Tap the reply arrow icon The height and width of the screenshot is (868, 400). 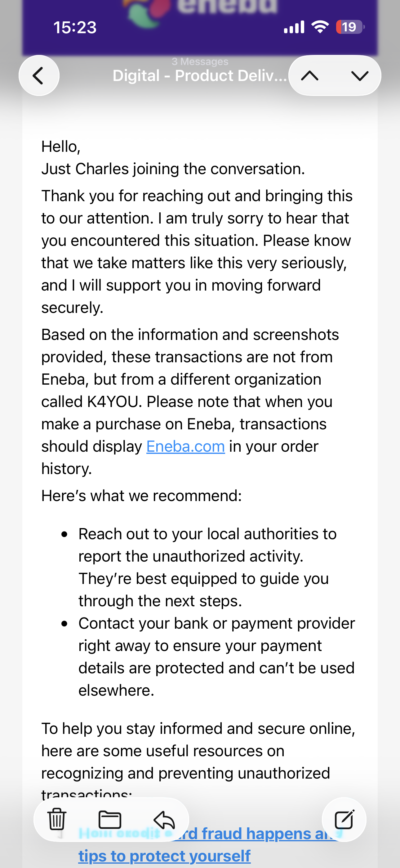[x=164, y=820]
